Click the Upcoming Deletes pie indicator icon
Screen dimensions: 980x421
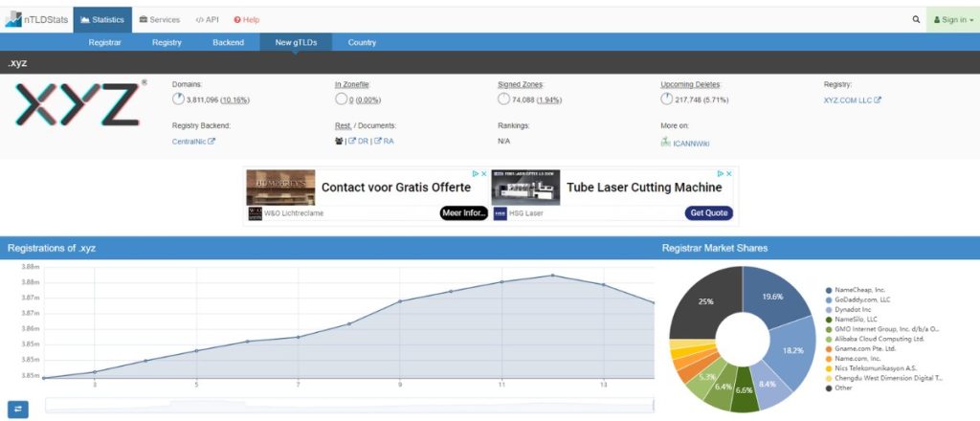pos(666,99)
